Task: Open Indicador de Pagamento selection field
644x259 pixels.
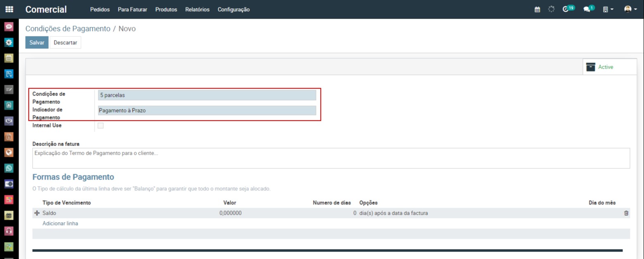Action: click(x=207, y=110)
